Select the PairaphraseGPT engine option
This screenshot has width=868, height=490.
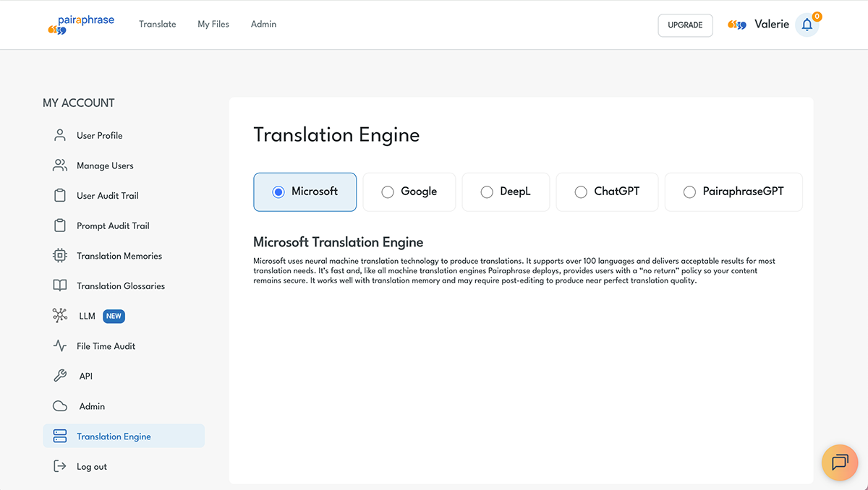click(x=687, y=192)
